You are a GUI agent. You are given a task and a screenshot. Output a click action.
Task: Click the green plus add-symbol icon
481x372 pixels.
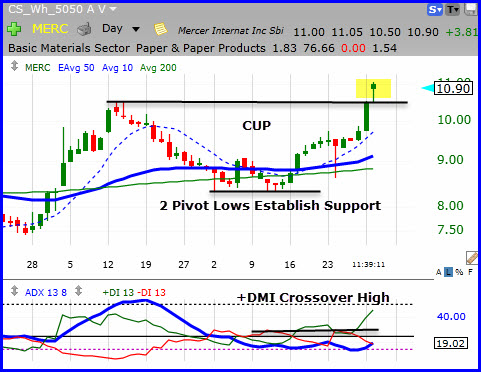click(x=14, y=29)
